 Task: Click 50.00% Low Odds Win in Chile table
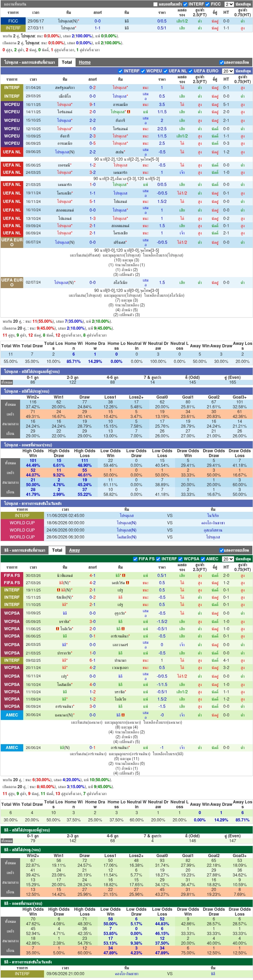pos(111,924)
